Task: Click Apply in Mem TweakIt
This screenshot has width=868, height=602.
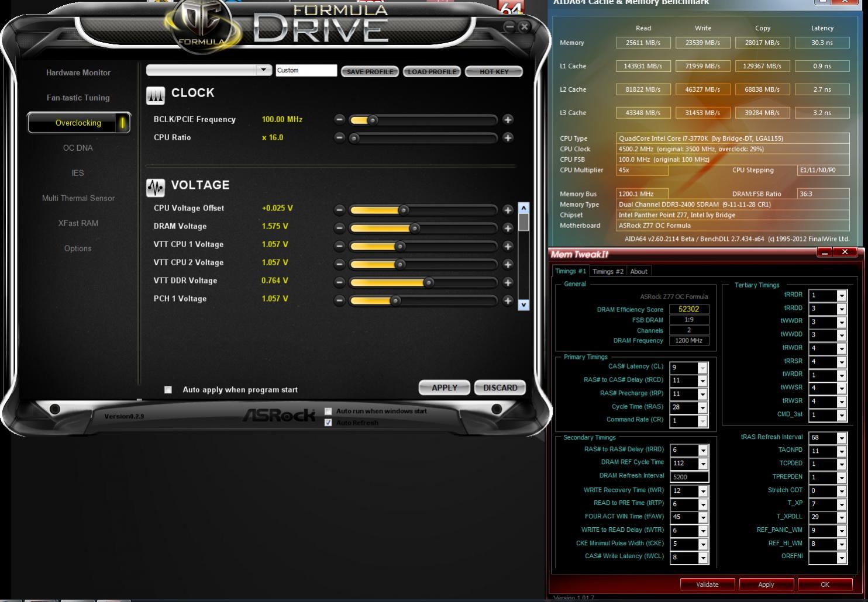Action: (x=766, y=584)
